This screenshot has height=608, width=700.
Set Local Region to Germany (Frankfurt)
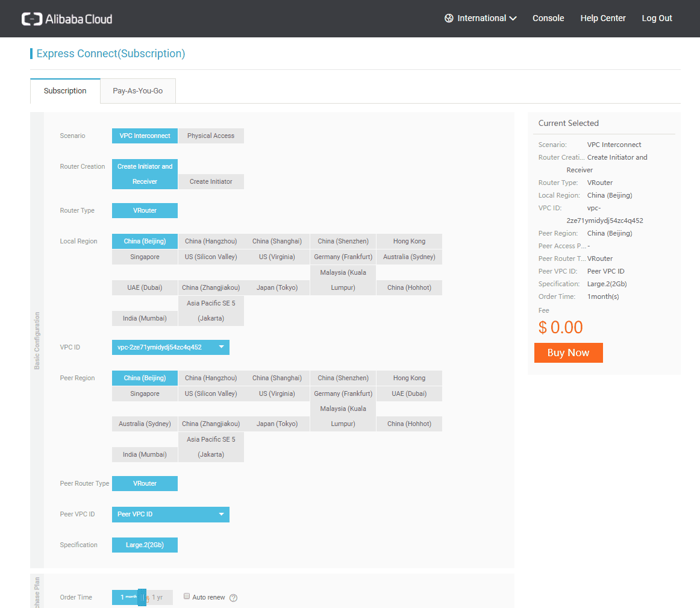click(343, 257)
